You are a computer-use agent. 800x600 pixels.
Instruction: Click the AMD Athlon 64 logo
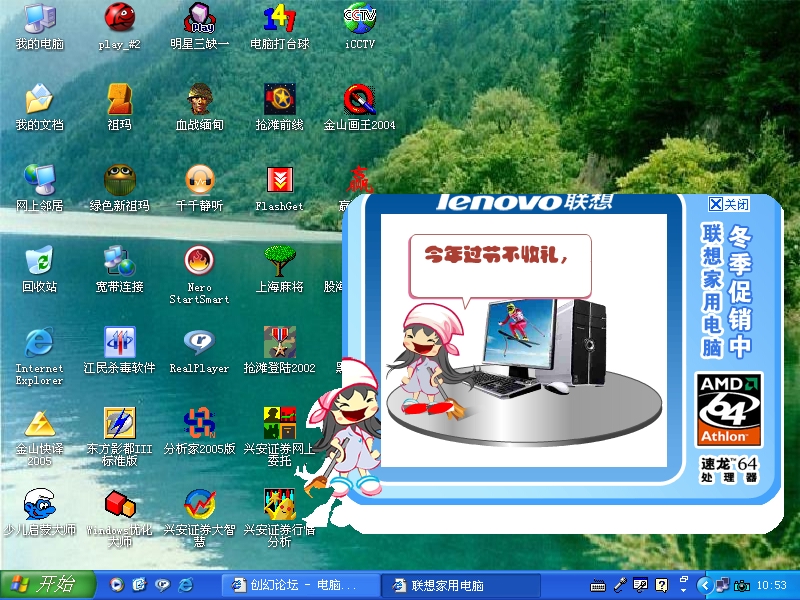(x=729, y=410)
